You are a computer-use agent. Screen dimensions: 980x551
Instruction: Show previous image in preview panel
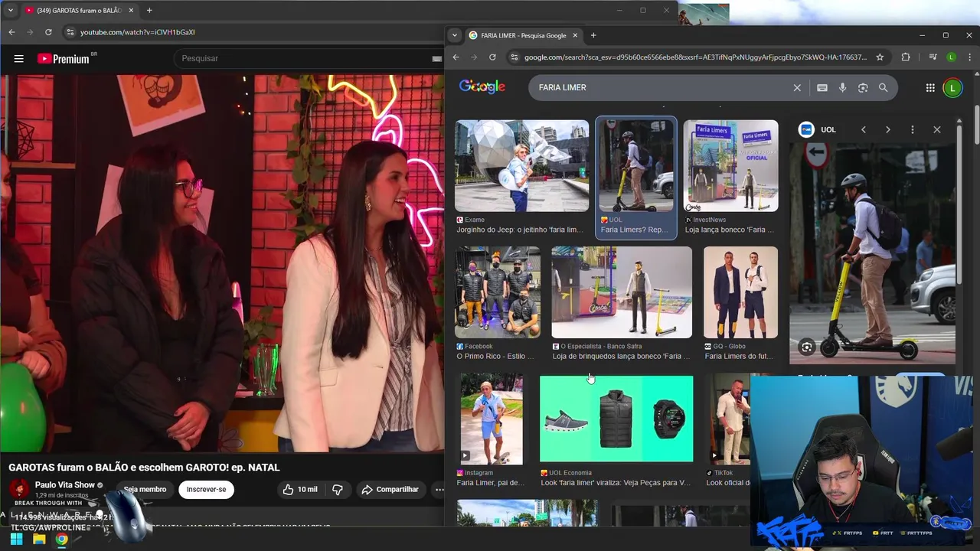pos(864,129)
